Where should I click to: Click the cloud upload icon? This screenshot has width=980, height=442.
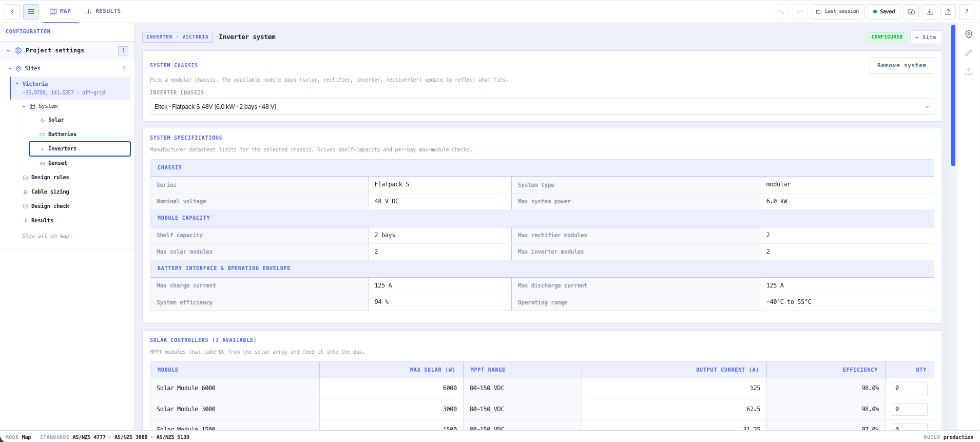tap(911, 12)
